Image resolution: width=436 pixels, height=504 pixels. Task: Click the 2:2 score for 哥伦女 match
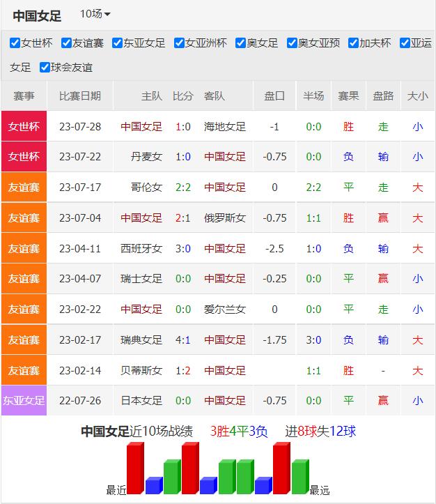click(x=183, y=187)
